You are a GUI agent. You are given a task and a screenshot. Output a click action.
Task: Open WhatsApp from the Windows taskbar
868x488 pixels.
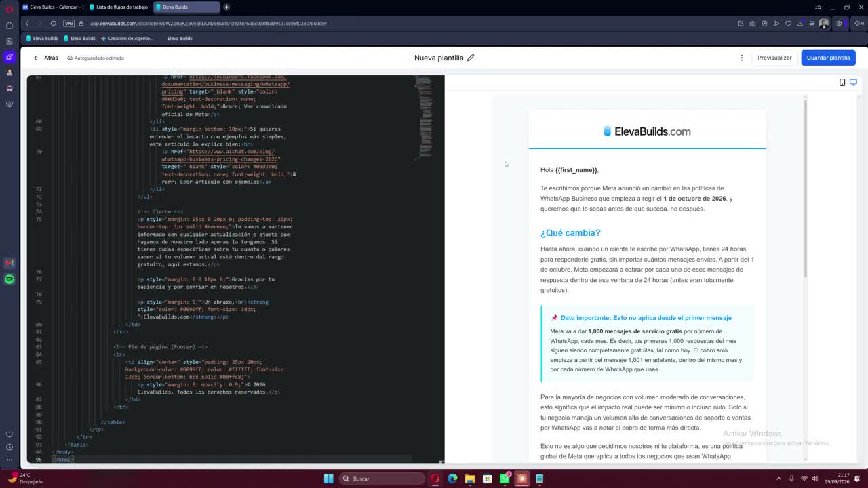tap(505, 479)
